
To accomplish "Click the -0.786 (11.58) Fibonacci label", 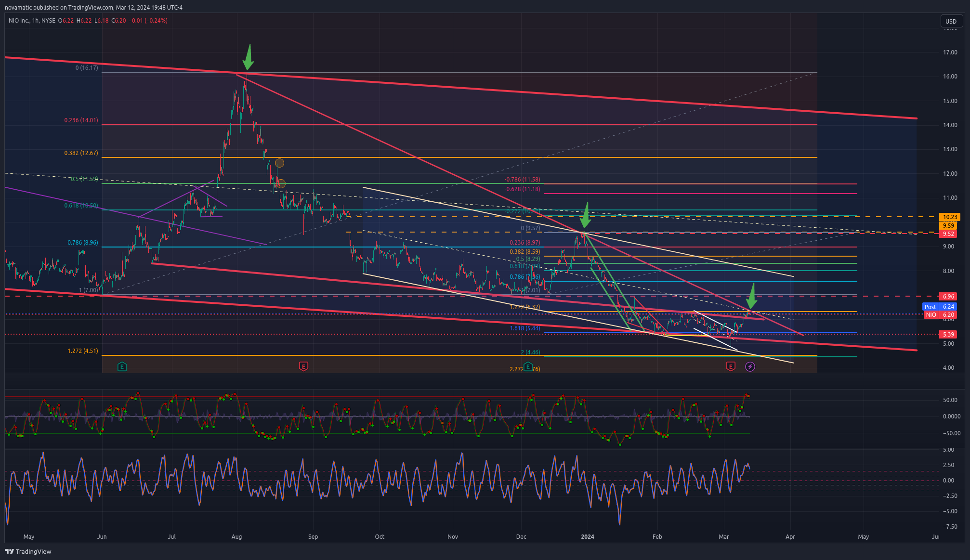I will [x=522, y=180].
